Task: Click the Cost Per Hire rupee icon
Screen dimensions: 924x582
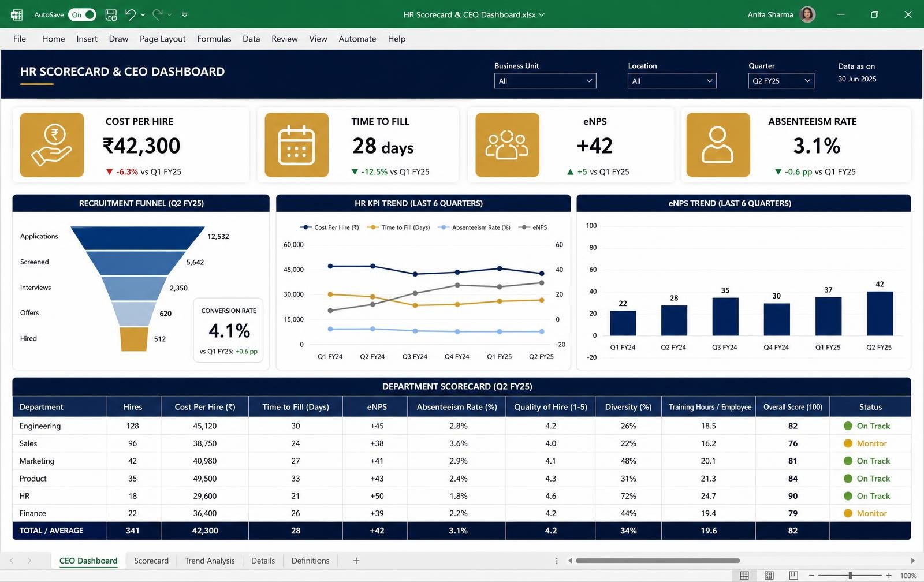Action: 52,145
